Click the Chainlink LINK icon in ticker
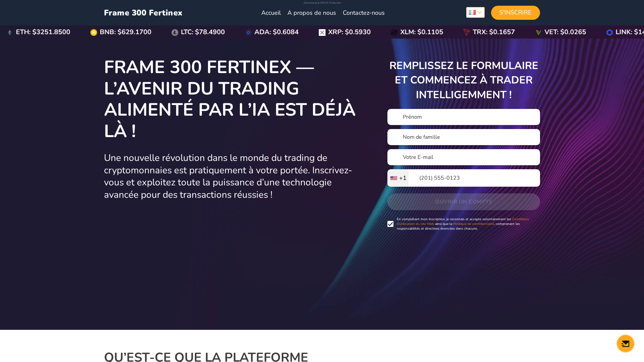Viewport: 644px width, 362px height. pos(609,33)
